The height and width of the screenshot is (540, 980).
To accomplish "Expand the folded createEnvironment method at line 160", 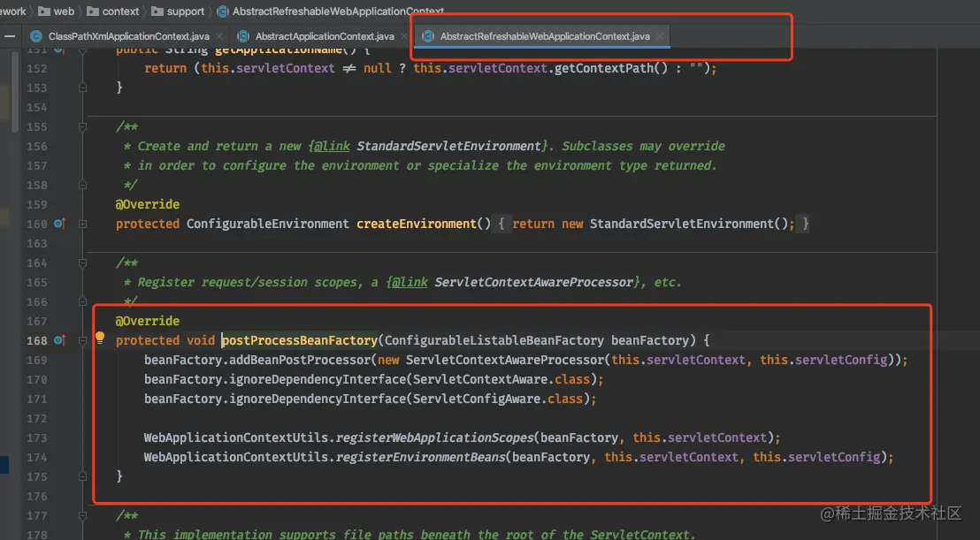I will 82,224.
